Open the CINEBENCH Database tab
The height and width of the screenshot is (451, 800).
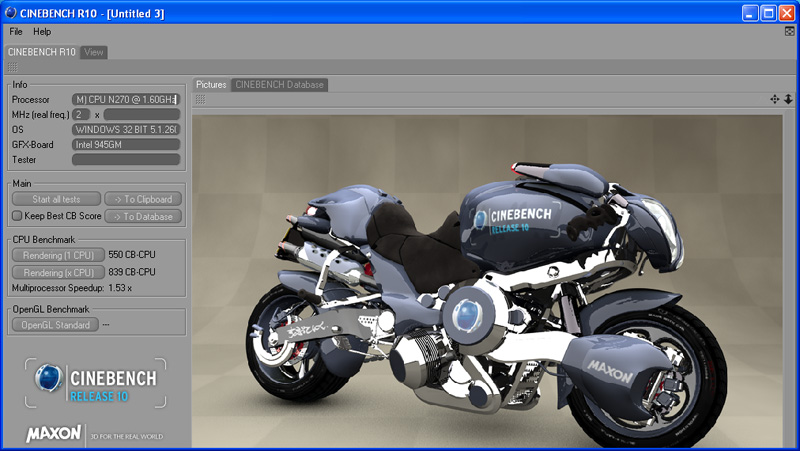pyautogui.click(x=280, y=85)
